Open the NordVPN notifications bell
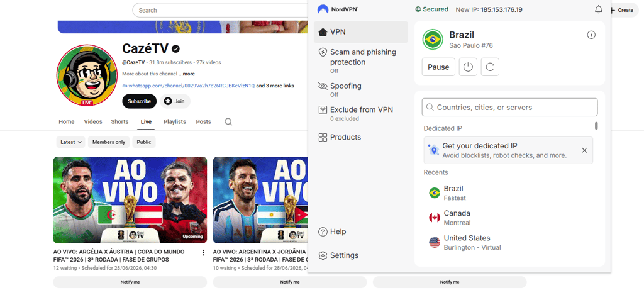Image resolution: width=644 pixels, height=295 pixels. click(x=599, y=9)
